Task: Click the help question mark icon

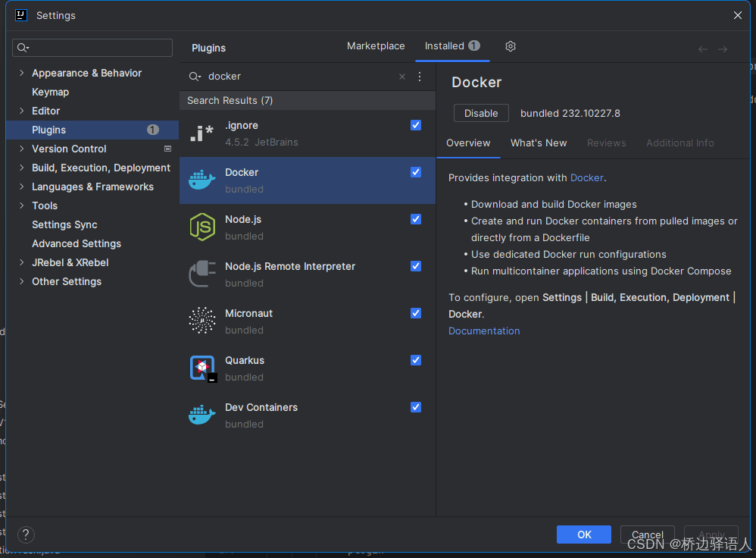Action: pyautogui.click(x=26, y=534)
